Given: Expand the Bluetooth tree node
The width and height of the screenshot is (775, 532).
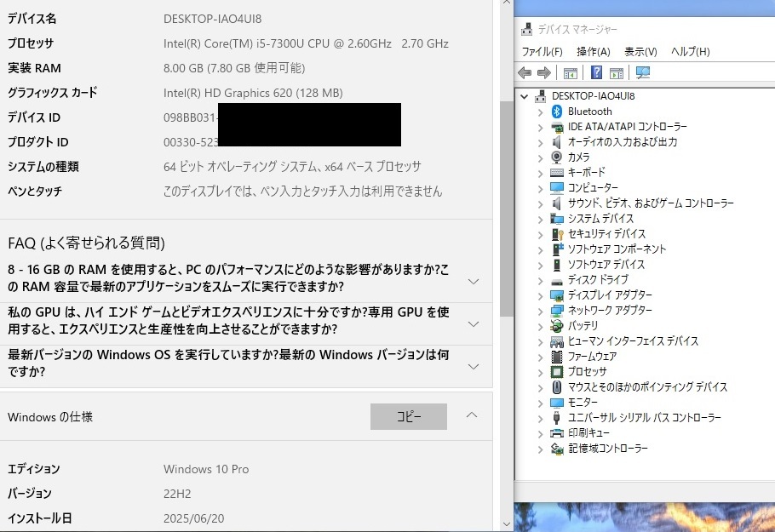Looking at the screenshot, I should [540, 112].
